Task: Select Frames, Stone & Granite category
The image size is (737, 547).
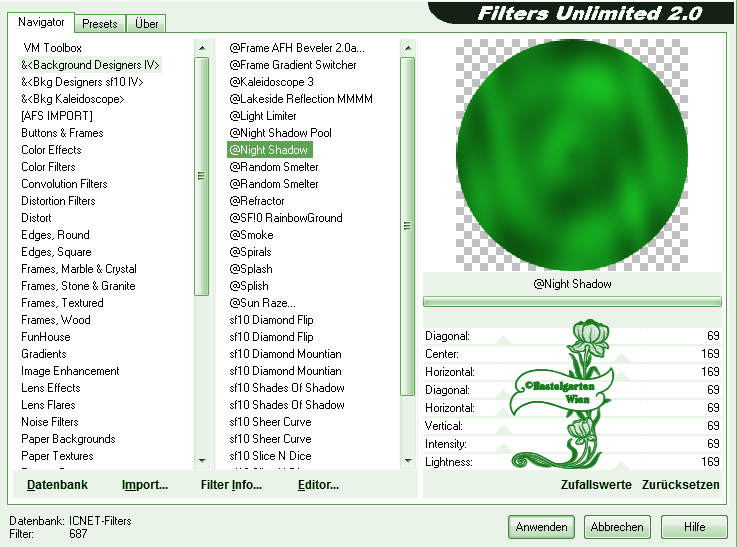Action: [78, 286]
